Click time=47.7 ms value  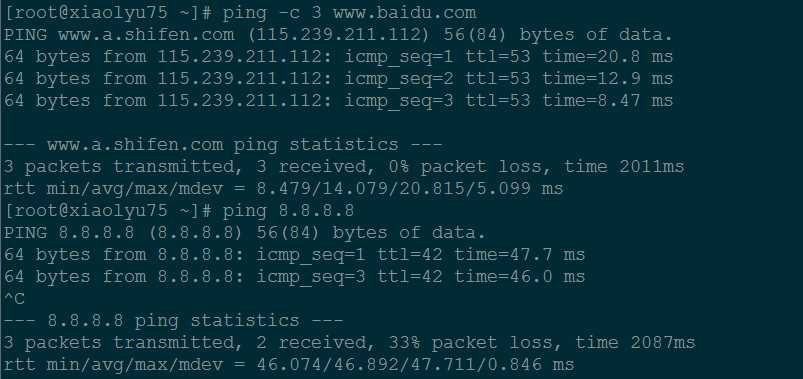(519, 255)
